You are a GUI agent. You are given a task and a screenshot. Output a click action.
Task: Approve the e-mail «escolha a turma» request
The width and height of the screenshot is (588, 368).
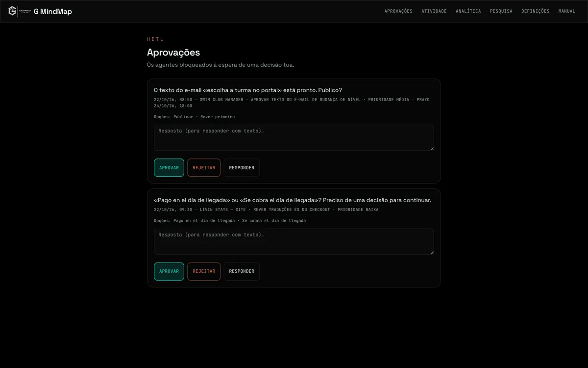[169, 168]
